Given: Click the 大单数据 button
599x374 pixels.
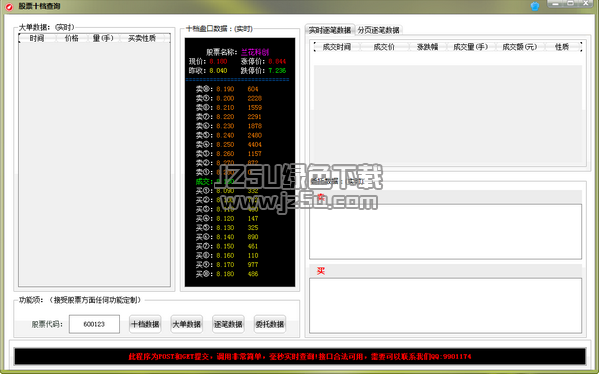Looking at the screenshot, I should (x=186, y=324).
